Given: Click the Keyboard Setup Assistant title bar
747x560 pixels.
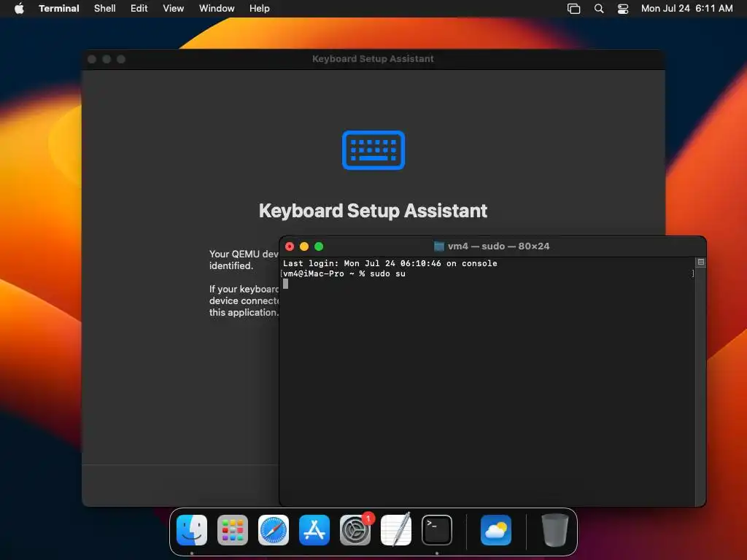Looking at the screenshot, I should [373, 59].
